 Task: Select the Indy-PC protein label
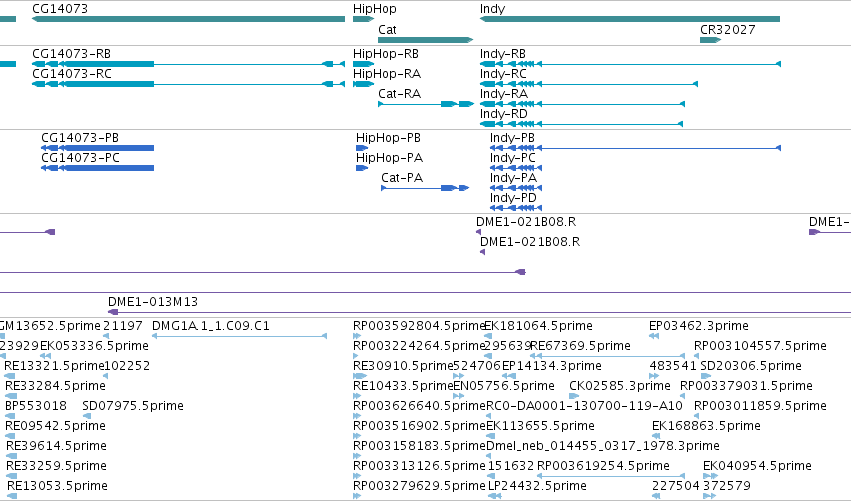512,158
